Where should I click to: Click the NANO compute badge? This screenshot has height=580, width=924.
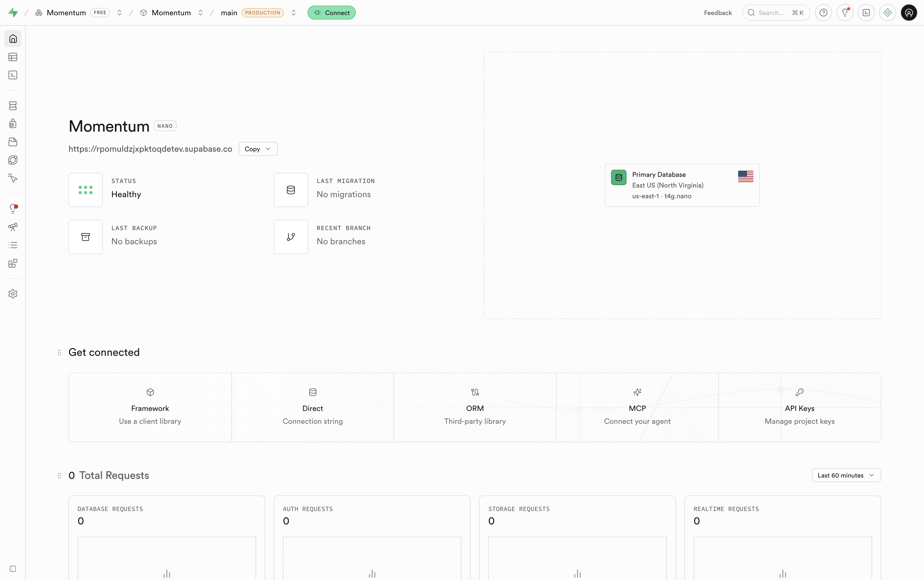tap(165, 126)
